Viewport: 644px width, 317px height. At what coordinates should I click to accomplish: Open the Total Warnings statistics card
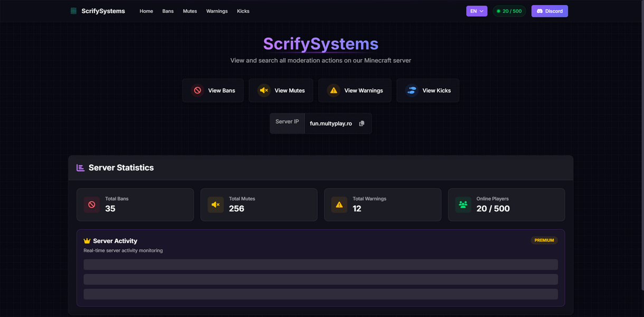tap(383, 204)
